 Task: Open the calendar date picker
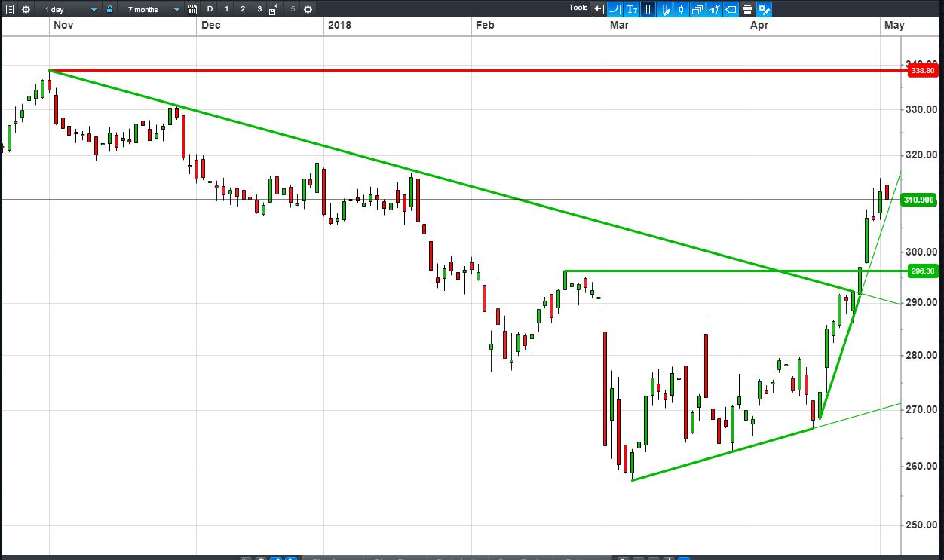coord(192,9)
